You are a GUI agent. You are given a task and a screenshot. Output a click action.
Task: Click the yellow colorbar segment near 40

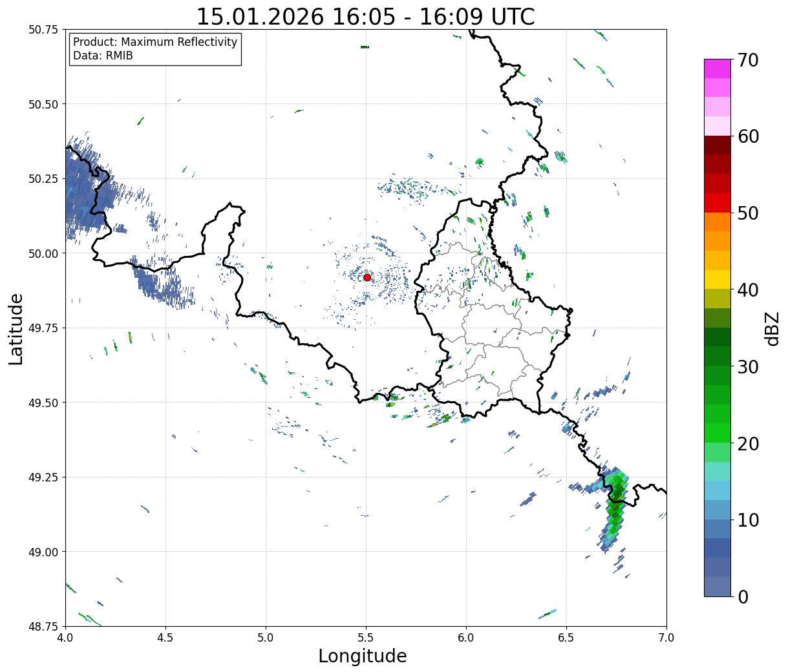pos(718,279)
